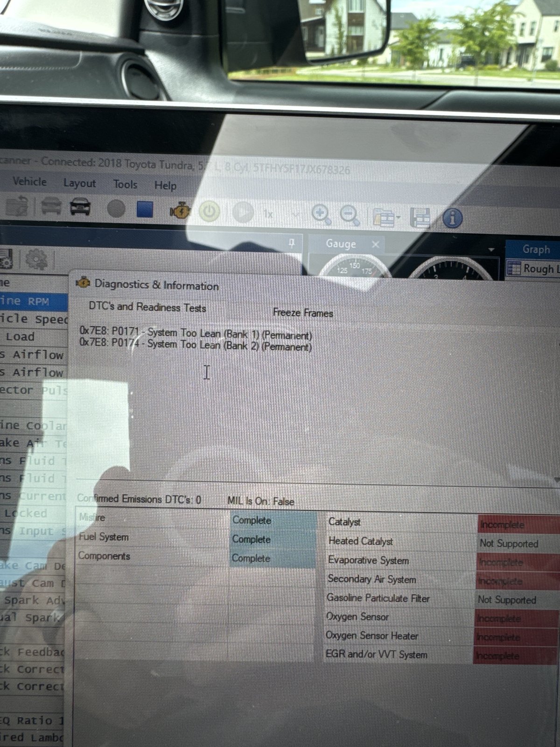
Task: Open the Help menu
Action: coord(165,185)
